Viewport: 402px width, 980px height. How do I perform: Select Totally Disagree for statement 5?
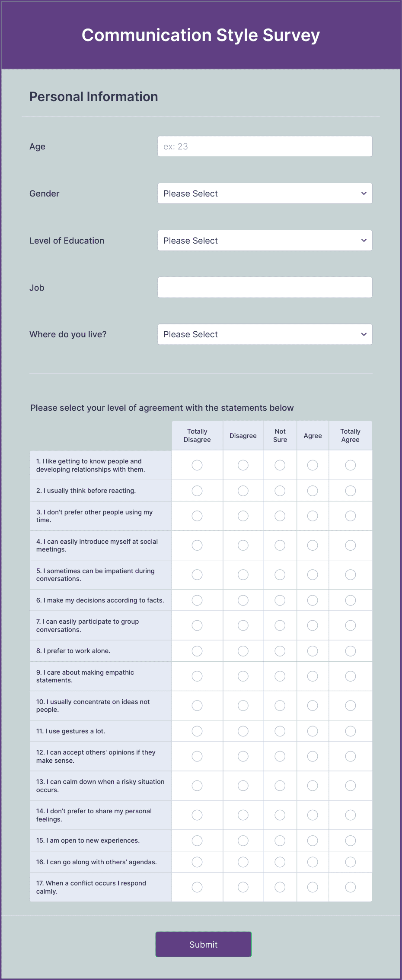(197, 574)
